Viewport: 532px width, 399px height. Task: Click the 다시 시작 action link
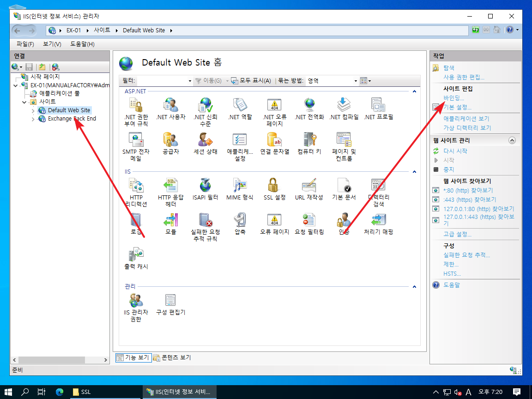coord(455,151)
